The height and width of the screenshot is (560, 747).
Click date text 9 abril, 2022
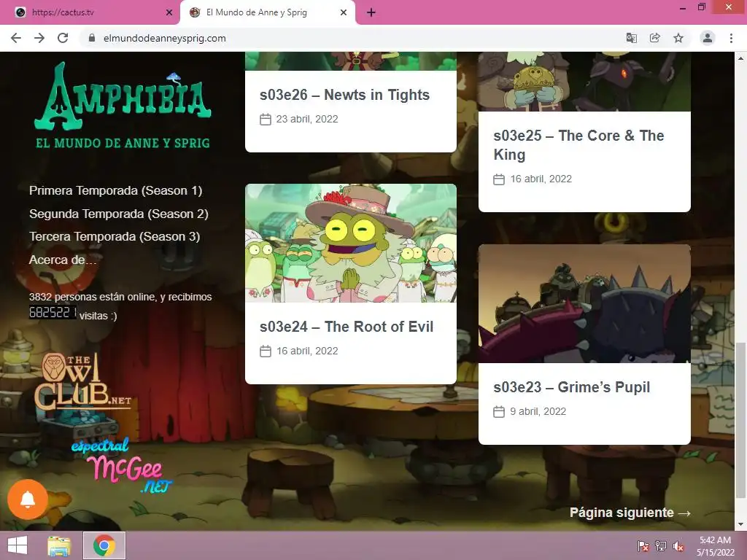538,411
